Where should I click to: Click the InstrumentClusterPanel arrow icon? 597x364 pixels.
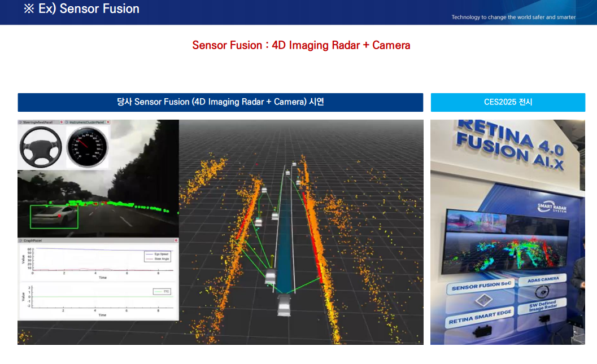tap(67, 122)
